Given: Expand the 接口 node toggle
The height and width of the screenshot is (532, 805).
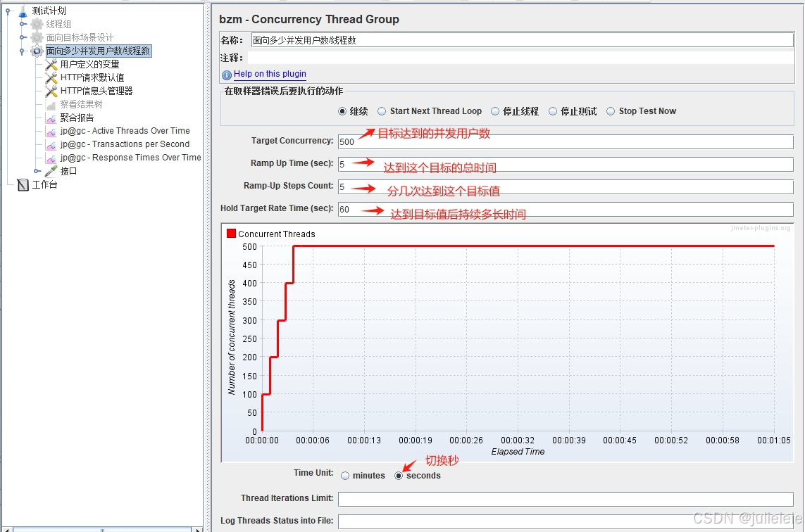Looking at the screenshot, I should tap(37, 171).
